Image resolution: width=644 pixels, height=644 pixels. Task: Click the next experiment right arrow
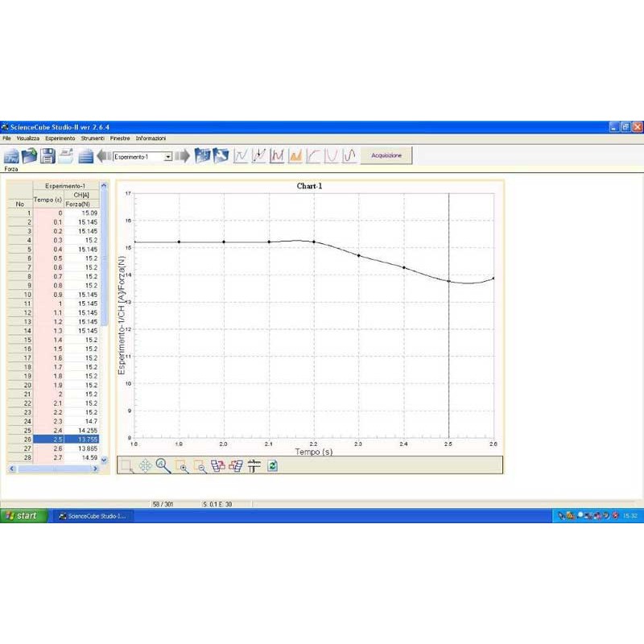tap(183, 156)
